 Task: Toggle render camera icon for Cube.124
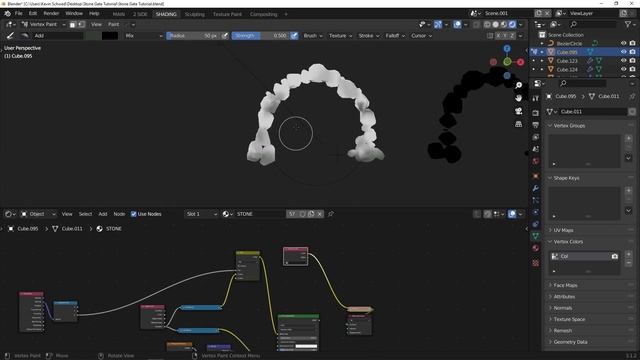tap(632, 69)
